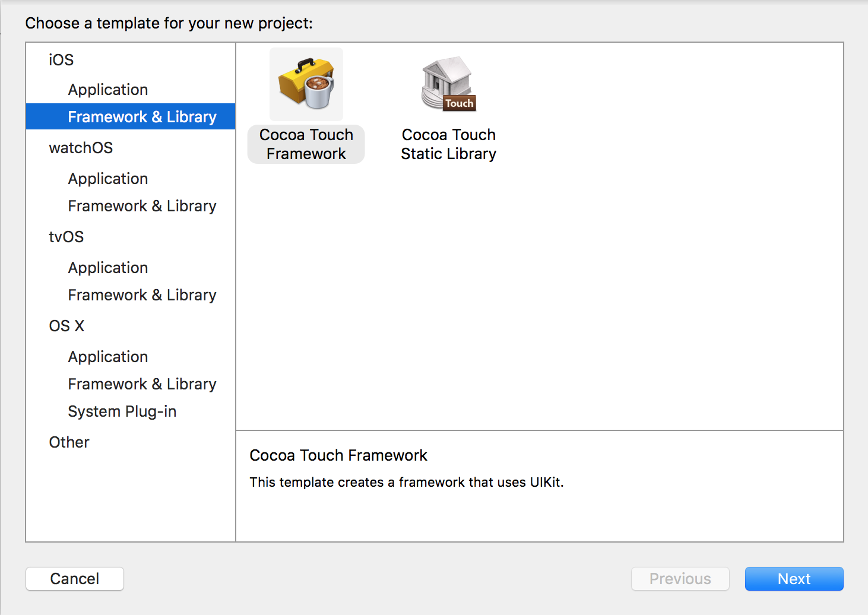The width and height of the screenshot is (868, 615).
Task: Select System Plug-in under OS X
Action: pyautogui.click(x=122, y=411)
